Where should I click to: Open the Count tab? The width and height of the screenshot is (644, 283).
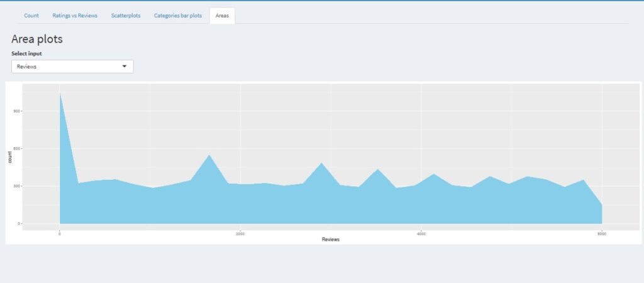31,15
